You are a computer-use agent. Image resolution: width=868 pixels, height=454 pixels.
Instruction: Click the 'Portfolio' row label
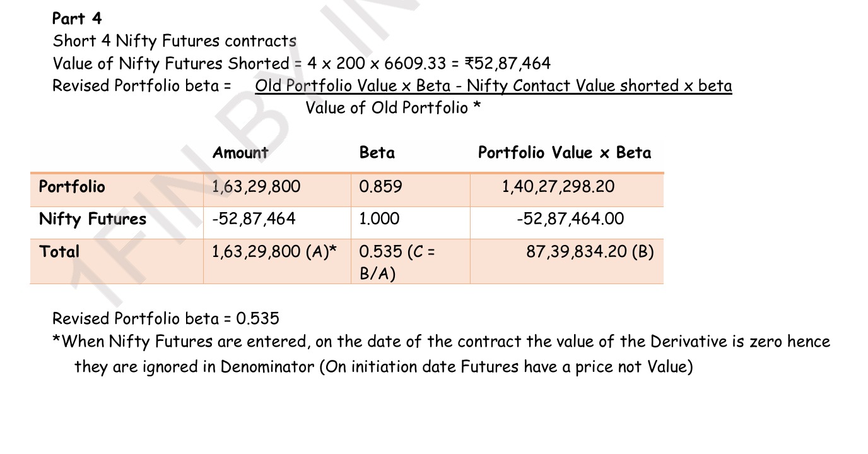[x=72, y=187]
